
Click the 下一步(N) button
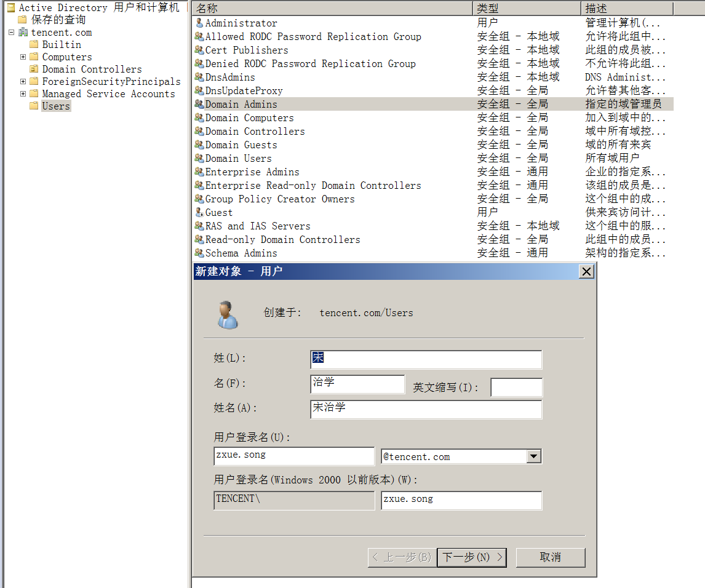(x=472, y=557)
